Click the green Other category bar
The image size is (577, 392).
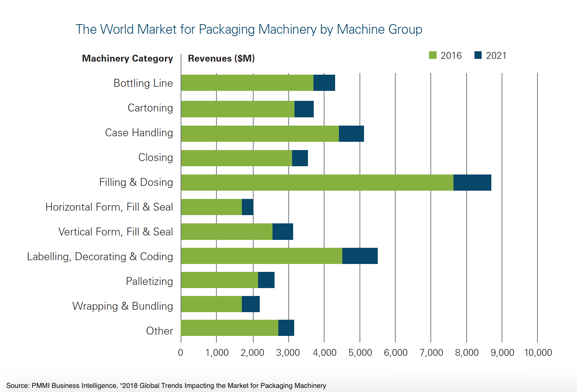pos(229,328)
